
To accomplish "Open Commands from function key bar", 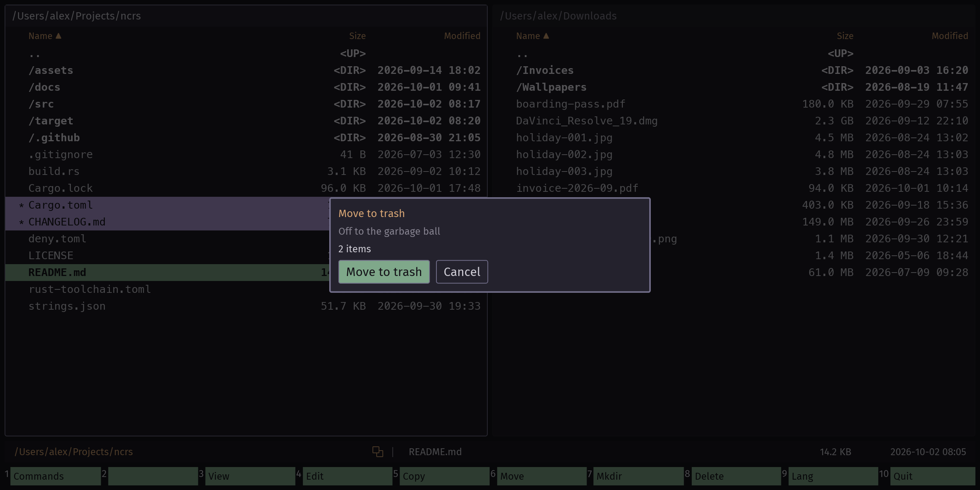I will pos(56,476).
